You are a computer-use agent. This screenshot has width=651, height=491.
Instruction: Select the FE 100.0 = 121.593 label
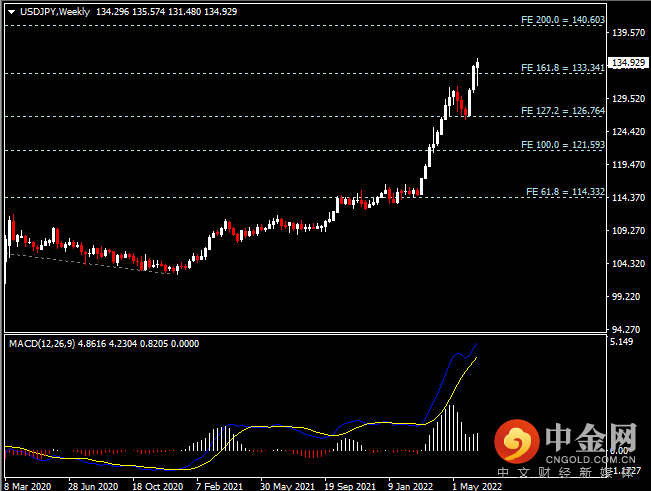coord(563,145)
